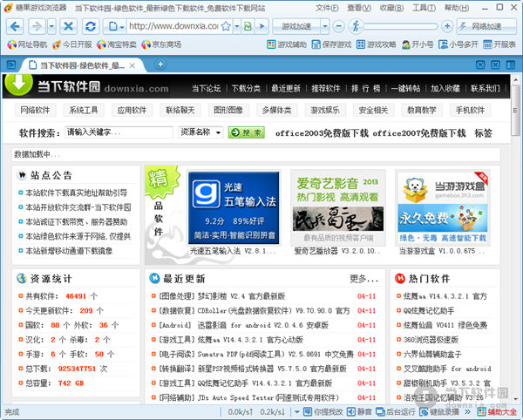523x420 pixels.
Task: Open 淘宝特卖 bookmark
Action: pos(117,44)
